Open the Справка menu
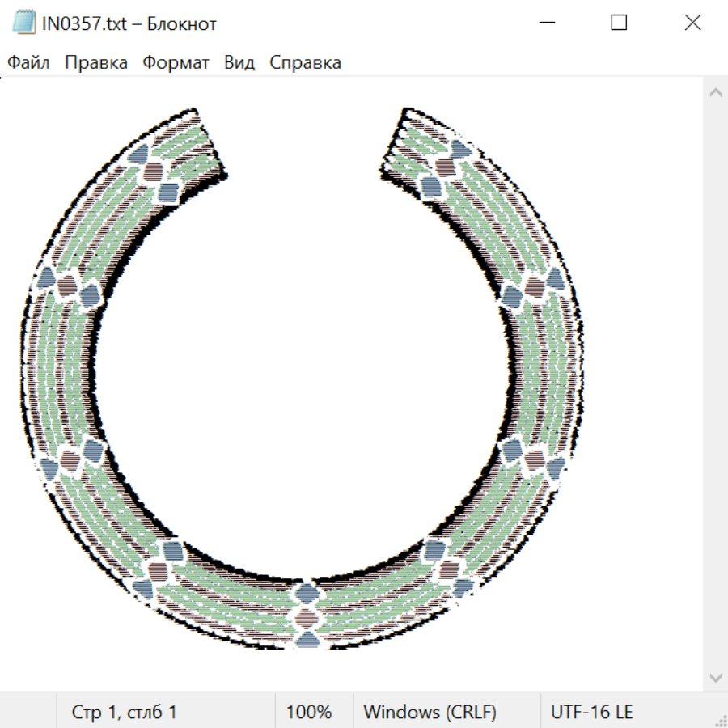Viewport: 728px width, 728px height. coord(305,63)
